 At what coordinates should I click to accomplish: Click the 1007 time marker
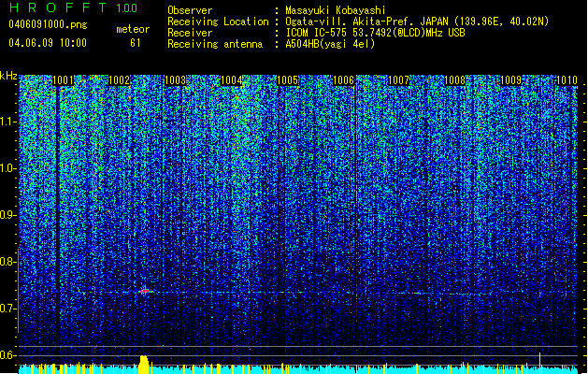point(398,80)
